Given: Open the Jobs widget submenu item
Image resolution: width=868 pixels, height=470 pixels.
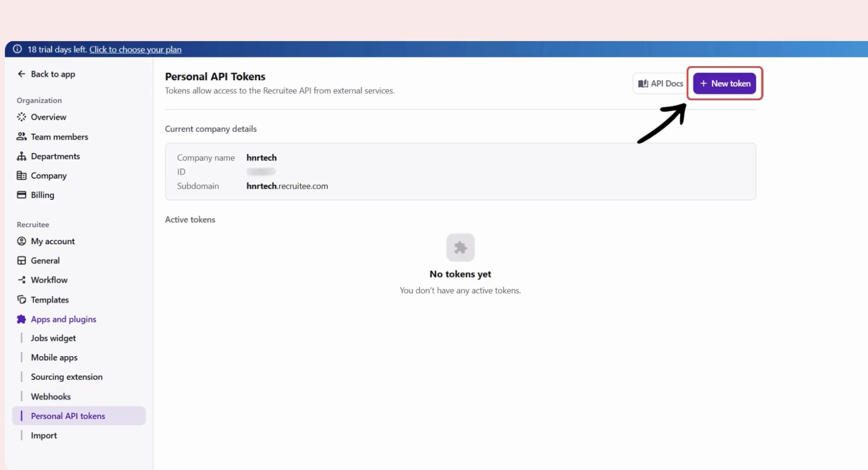Looking at the screenshot, I should pos(53,338).
